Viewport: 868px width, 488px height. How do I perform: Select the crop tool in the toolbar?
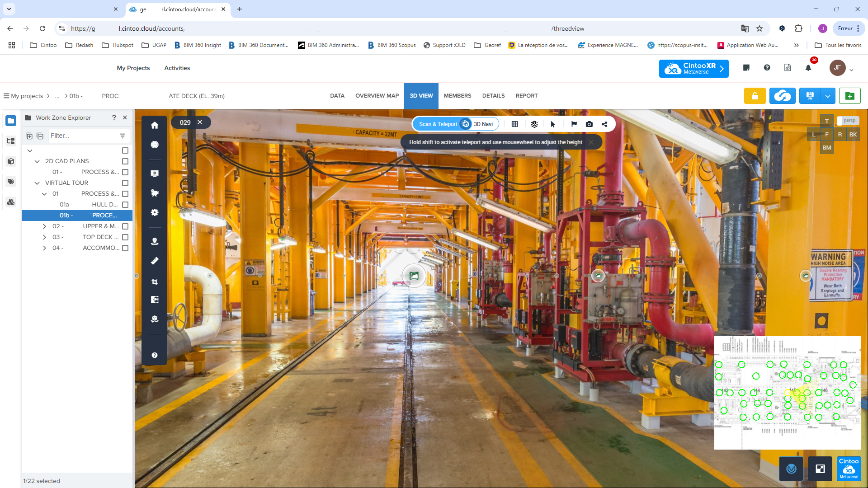[155, 282]
